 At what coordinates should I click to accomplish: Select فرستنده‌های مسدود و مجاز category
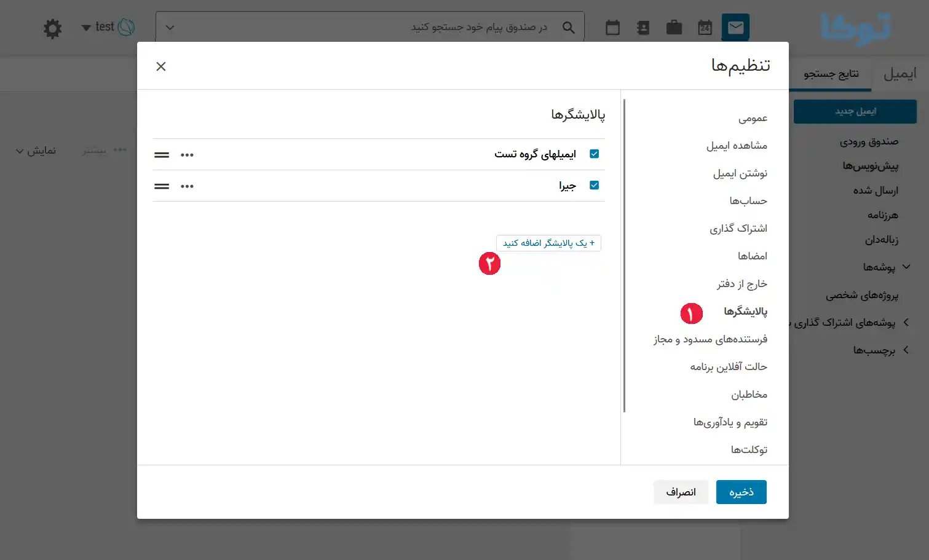[x=710, y=339]
